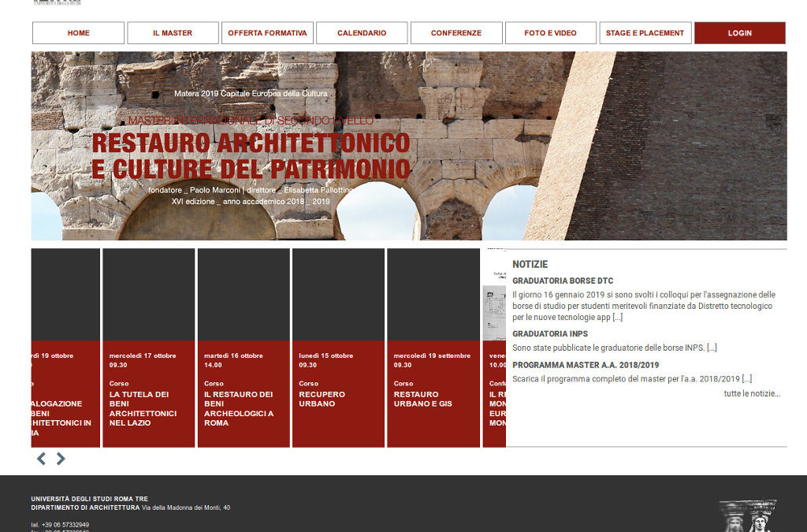The width and height of the screenshot is (807, 532).
Task: Click 'Università degli Studi Roma Tre' footer text
Action: tap(90, 499)
